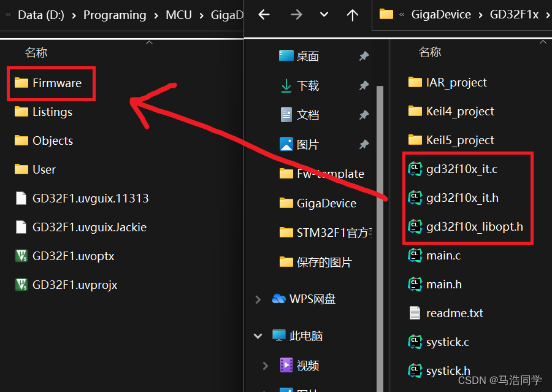Click the Keil icon of GD32F1.uvprojx

click(x=21, y=285)
